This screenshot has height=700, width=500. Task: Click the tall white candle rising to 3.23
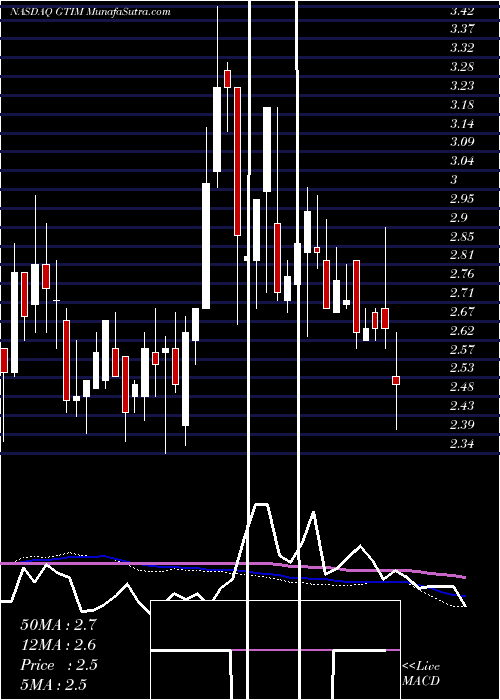[217, 129]
